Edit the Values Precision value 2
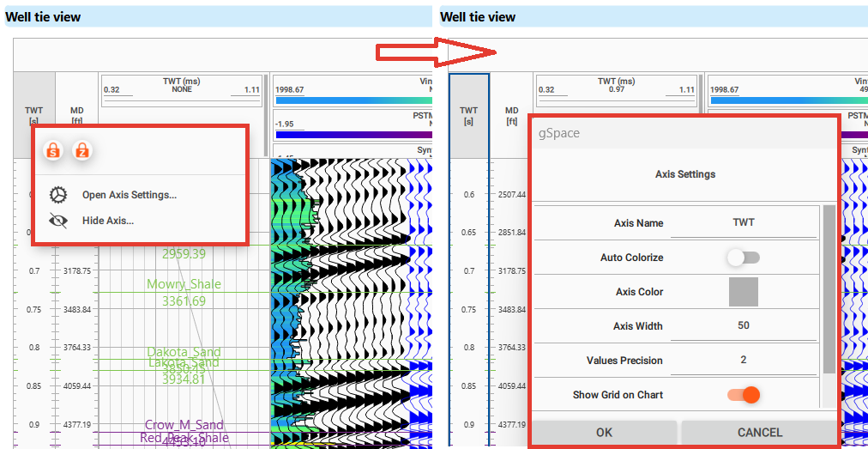 click(744, 361)
